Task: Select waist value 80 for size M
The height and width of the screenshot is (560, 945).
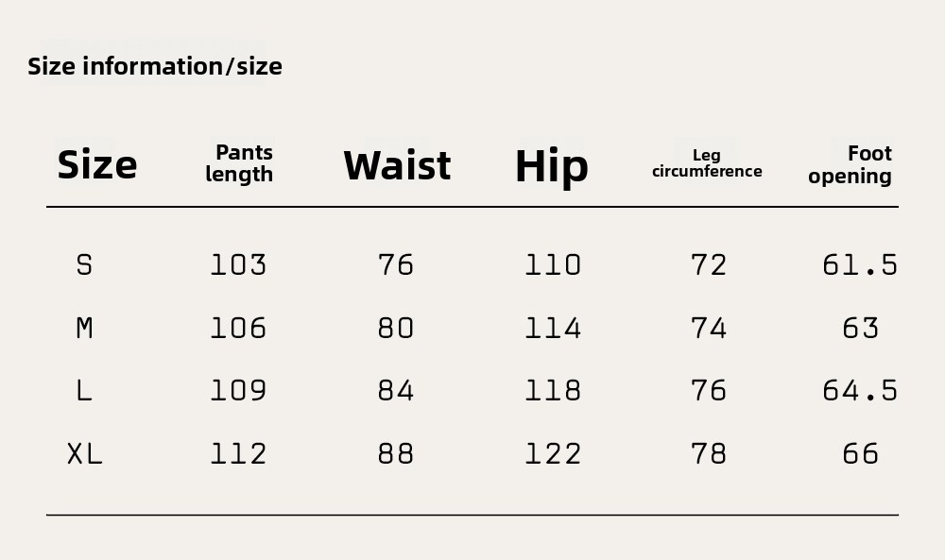Action: pos(396,329)
